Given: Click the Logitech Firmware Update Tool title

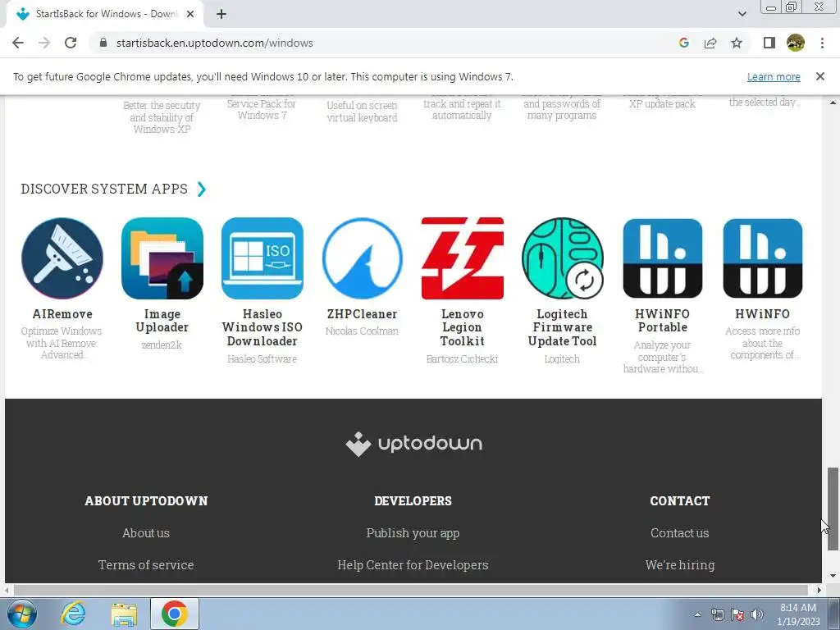Looking at the screenshot, I should [x=563, y=327].
